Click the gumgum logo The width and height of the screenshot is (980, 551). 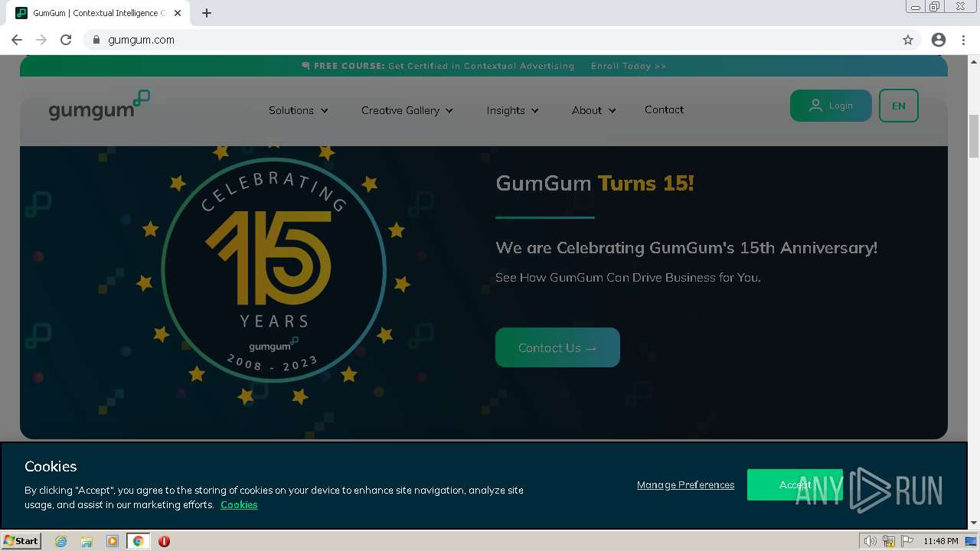pyautogui.click(x=99, y=106)
